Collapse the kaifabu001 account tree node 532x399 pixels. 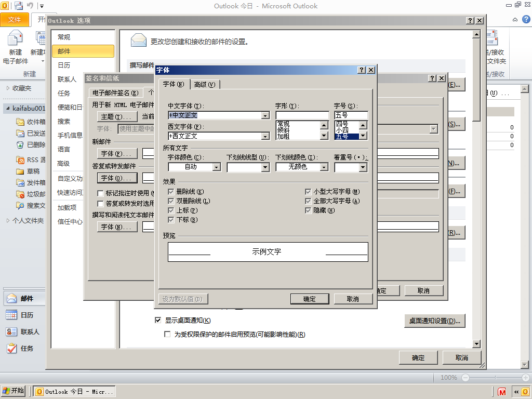tap(8, 108)
